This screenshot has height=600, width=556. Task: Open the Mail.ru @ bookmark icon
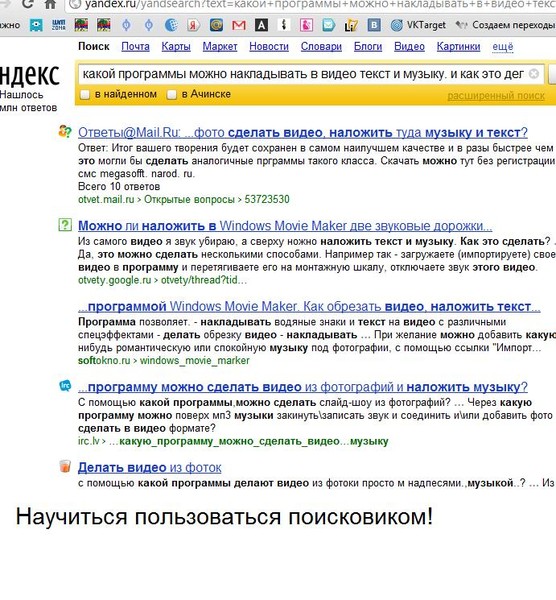click(216, 25)
